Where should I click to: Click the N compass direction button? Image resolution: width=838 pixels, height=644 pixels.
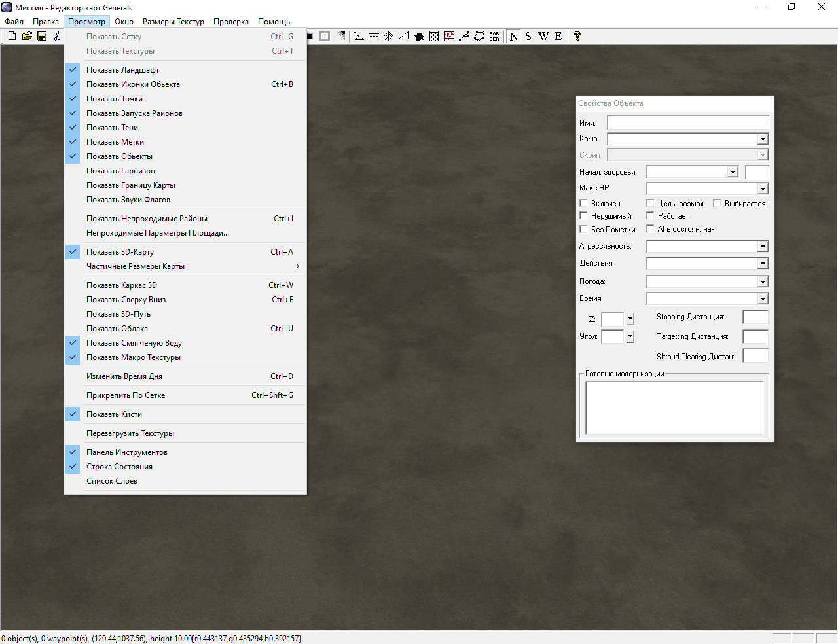coord(514,36)
